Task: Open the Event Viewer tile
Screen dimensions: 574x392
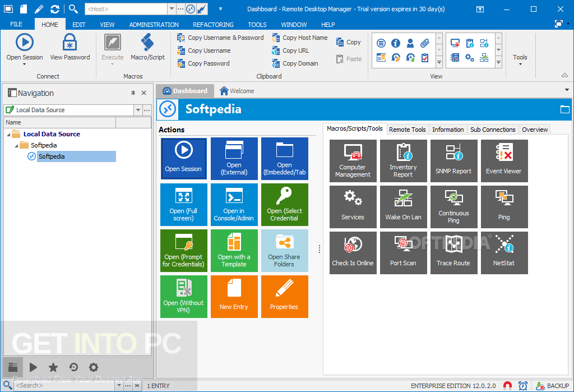Action: pyautogui.click(x=504, y=161)
